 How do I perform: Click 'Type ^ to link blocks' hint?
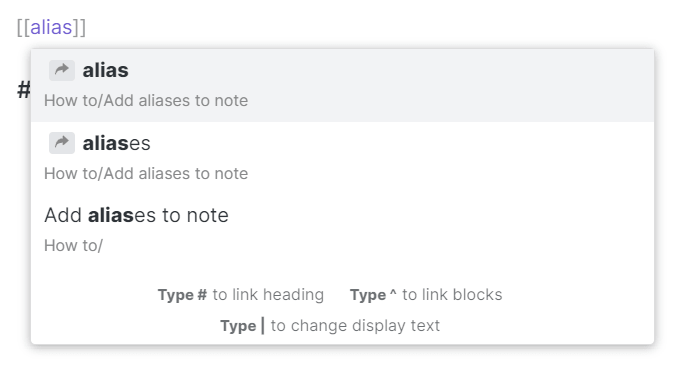click(x=426, y=295)
